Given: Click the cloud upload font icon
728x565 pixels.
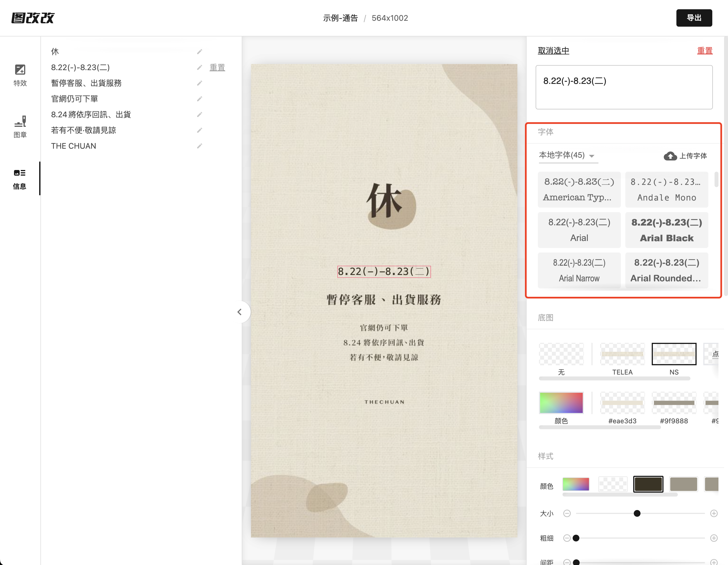Looking at the screenshot, I should coord(670,156).
